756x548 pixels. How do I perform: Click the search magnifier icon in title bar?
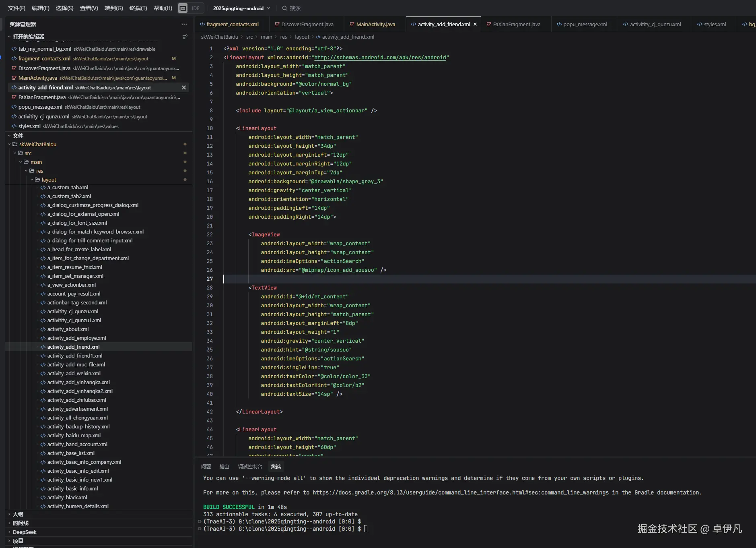pyautogui.click(x=284, y=8)
